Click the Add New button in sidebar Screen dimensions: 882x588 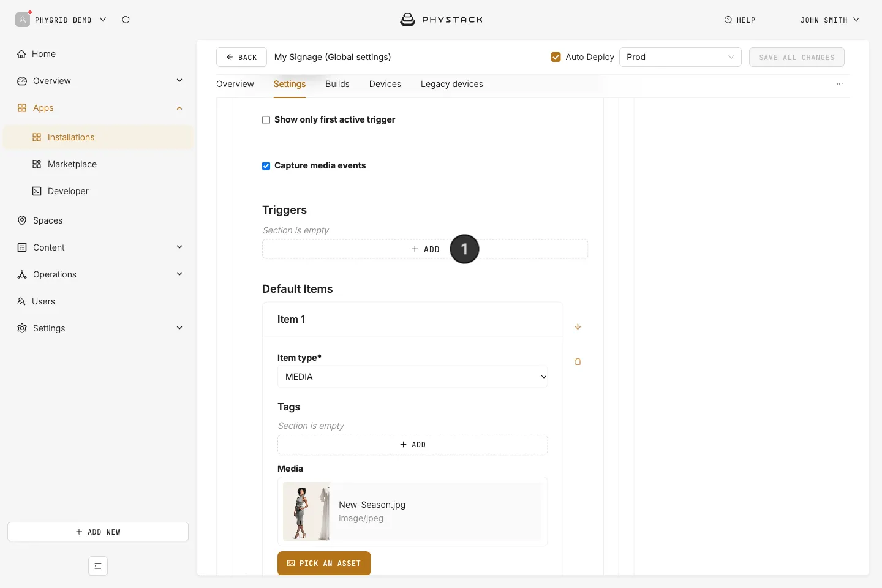(x=98, y=532)
